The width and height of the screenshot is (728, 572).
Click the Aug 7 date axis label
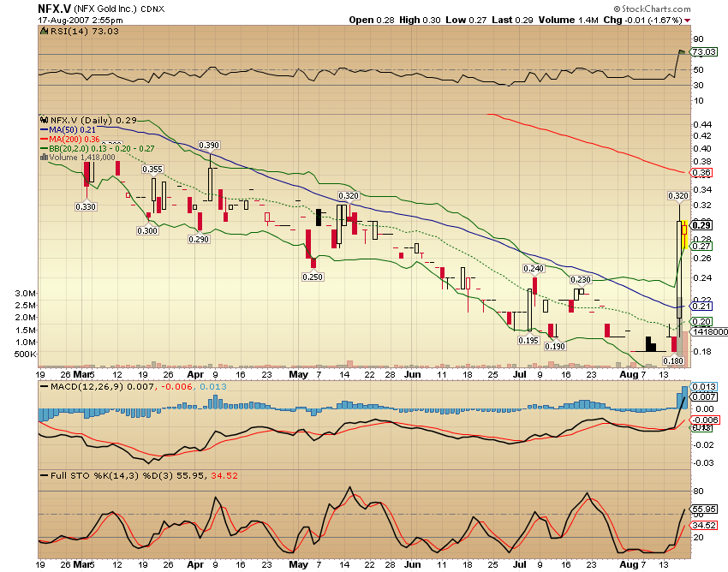pyautogui.click(x=632, y=374)
